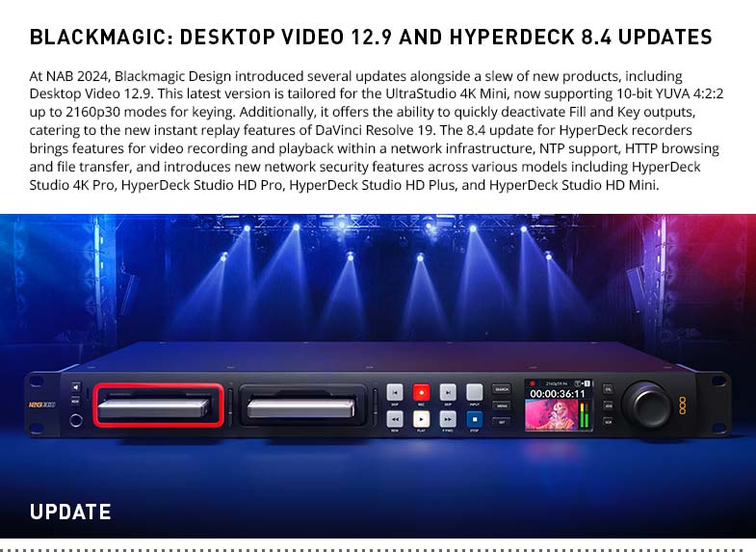The width and height of the screenshot is (756, 552).
Task: Click the REM button under the speaker button
Action: click(x=76, y=401)
